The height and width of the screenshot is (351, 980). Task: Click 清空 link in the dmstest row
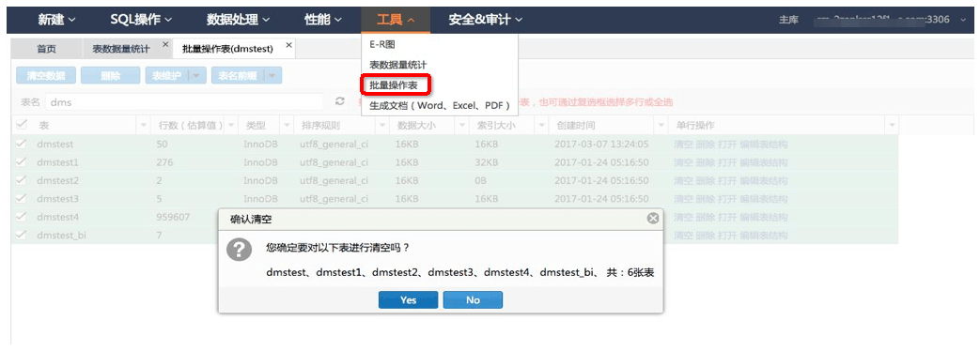[683, 145]
